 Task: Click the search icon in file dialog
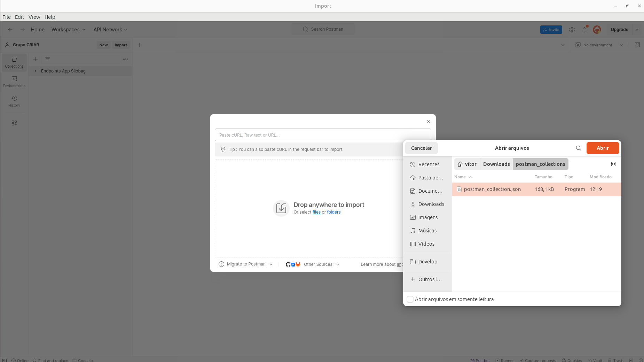pos(578,148)
